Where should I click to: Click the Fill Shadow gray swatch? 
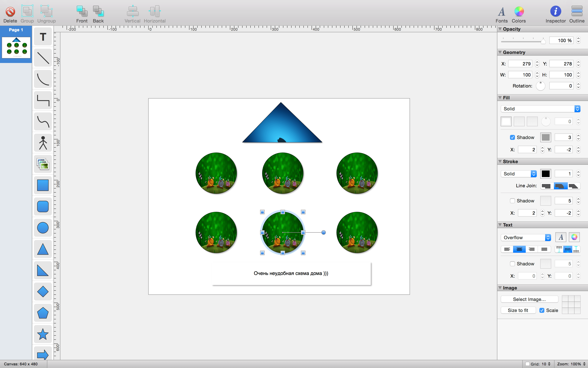tap(546, 138)
